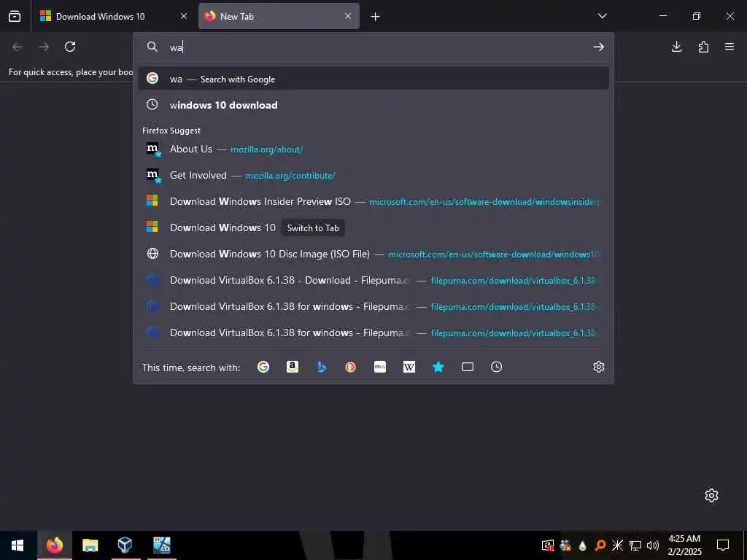Close the Download Windows 10 tab

tap(184, 16)
